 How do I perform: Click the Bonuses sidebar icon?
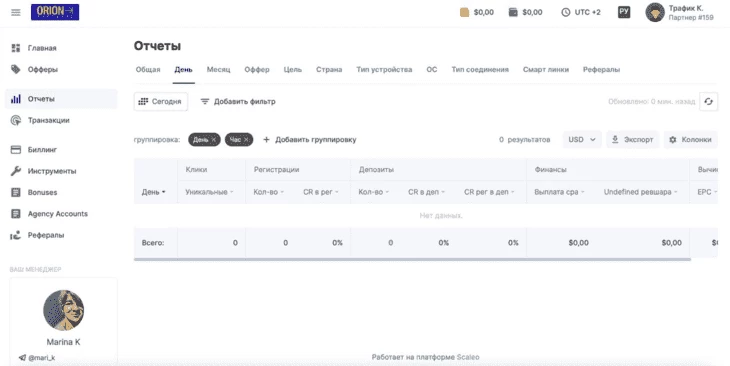tap(16, 192)
